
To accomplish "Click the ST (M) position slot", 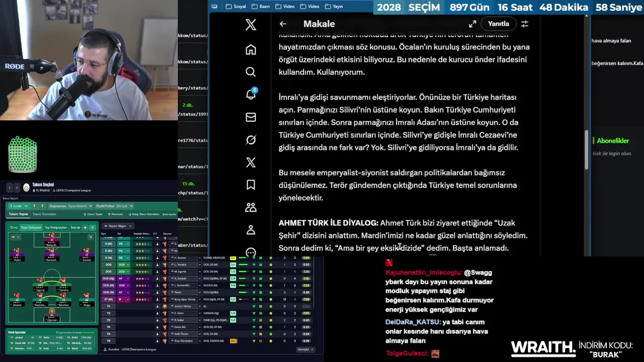I will click(108, 299).
